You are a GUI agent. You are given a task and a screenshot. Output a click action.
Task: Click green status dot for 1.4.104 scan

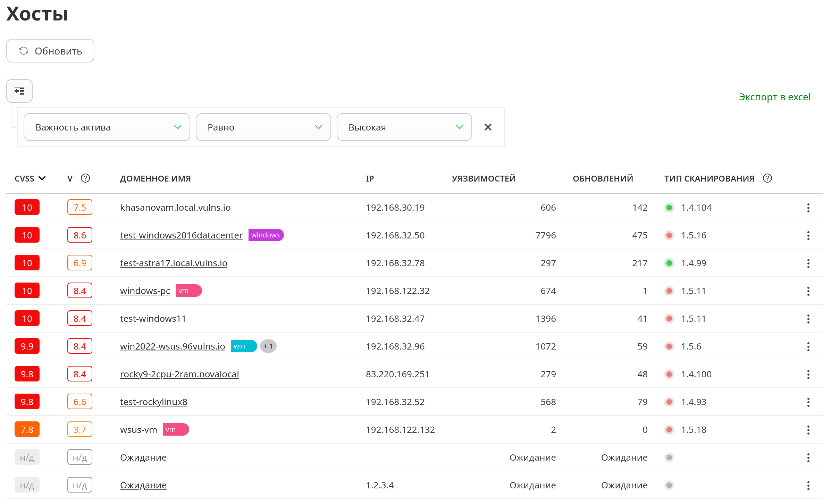click(x=669, y=208)
